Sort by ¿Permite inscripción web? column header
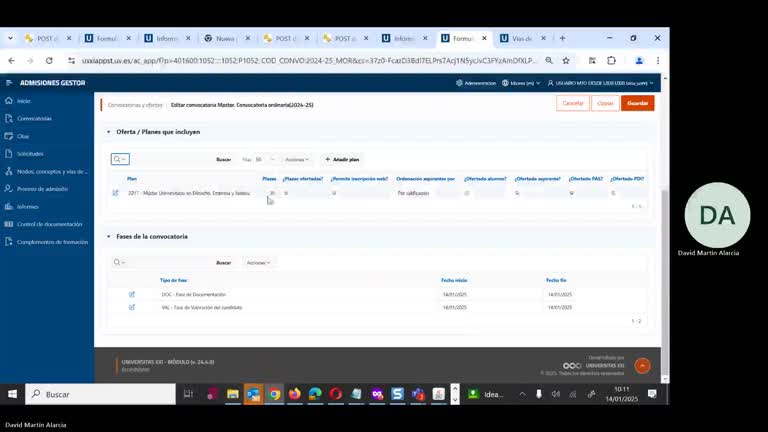Image resolution: width=768 pixels, height=432 pixels. [x=359, y=179]
